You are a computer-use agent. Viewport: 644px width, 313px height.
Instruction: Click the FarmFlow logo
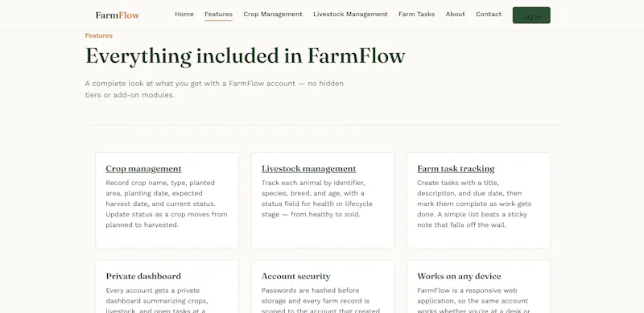[118, 15]
